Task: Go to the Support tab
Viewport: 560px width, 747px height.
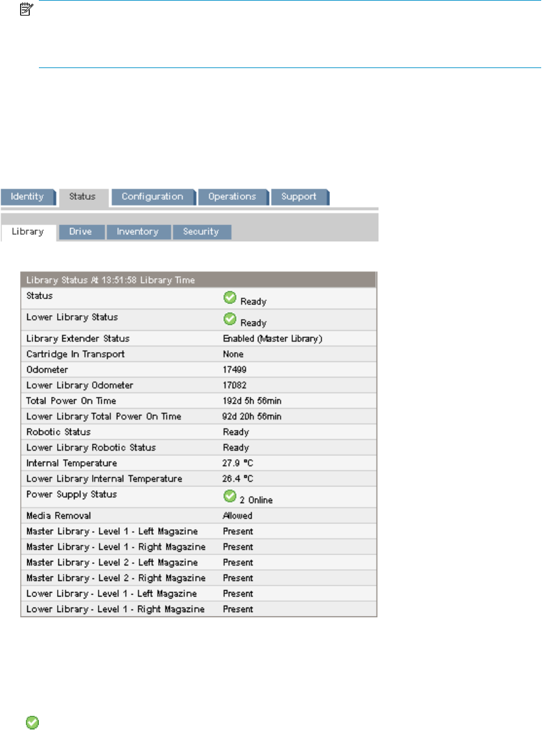Action: 299,196
